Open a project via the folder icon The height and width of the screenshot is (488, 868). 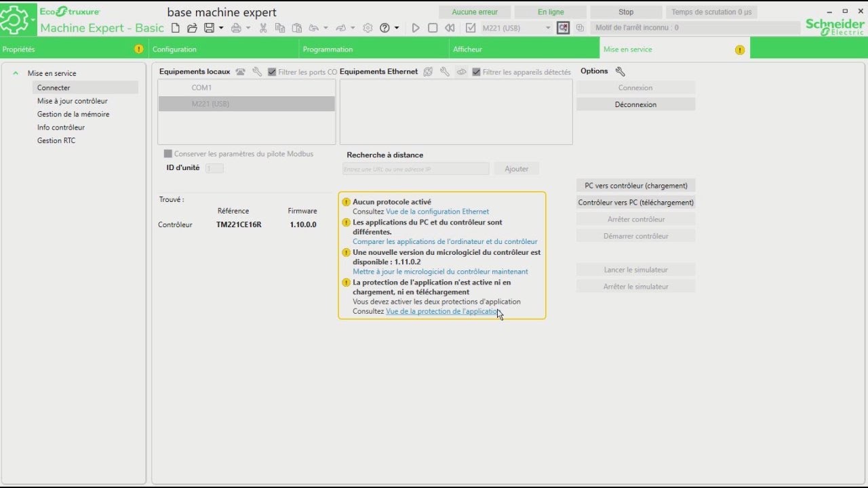tap(192, 28)
